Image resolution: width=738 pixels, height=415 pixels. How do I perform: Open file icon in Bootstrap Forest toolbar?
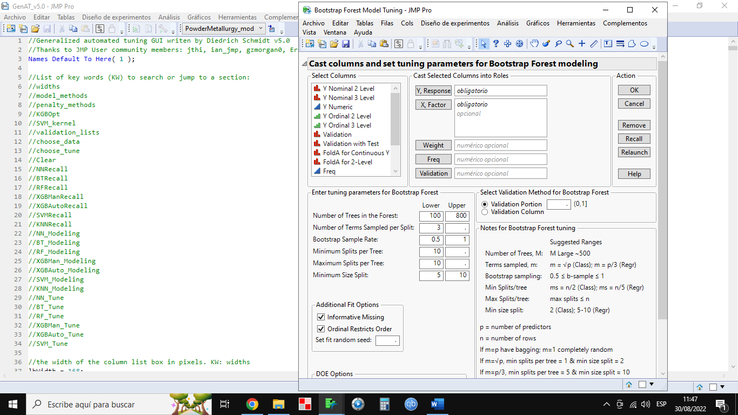coord(334,44)
